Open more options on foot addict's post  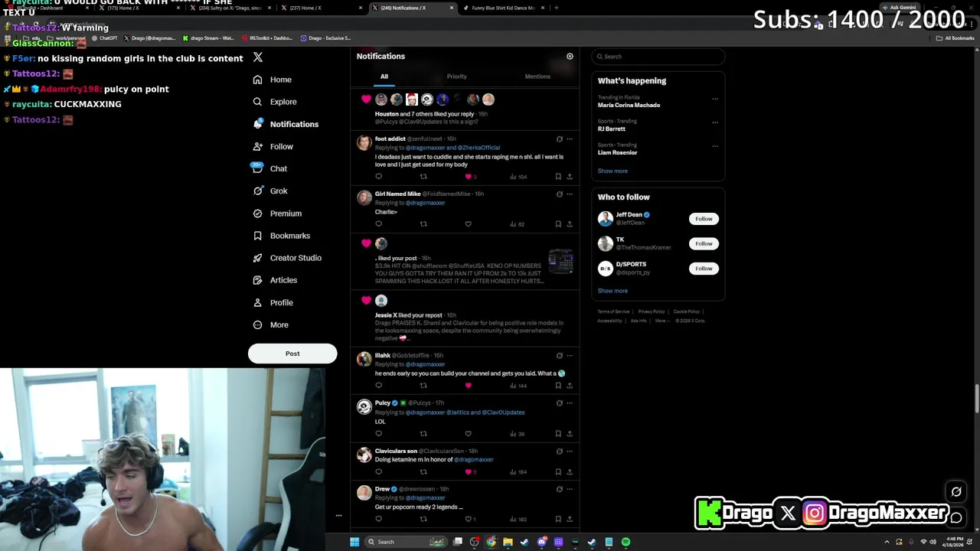[x=570, y=139]
